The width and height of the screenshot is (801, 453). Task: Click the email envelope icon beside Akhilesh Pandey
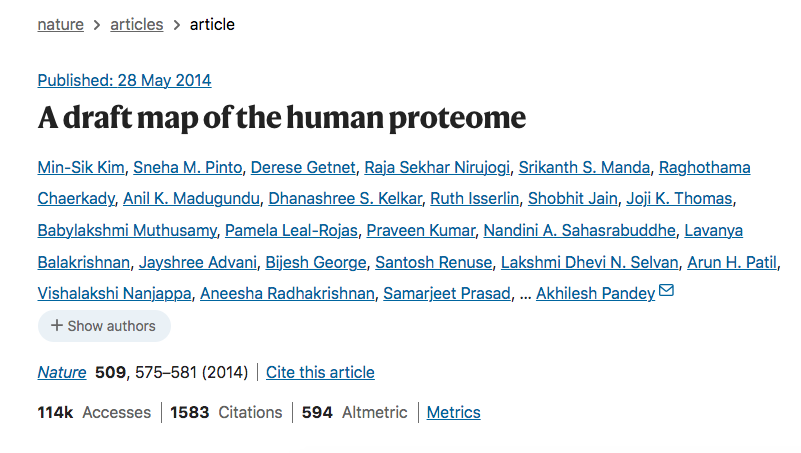click(x=666, y=291)
